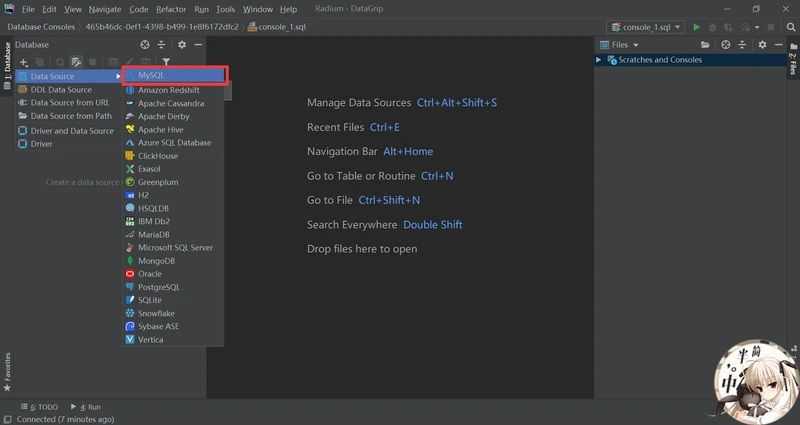
Task: Hide the Files panel with minus icon
Action: pos(779,45)
